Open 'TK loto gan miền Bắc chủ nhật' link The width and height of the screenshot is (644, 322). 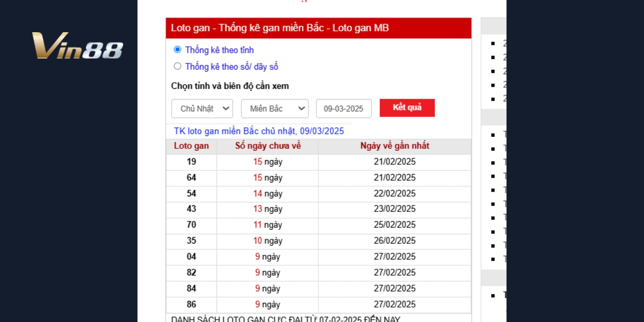[259, 131]
